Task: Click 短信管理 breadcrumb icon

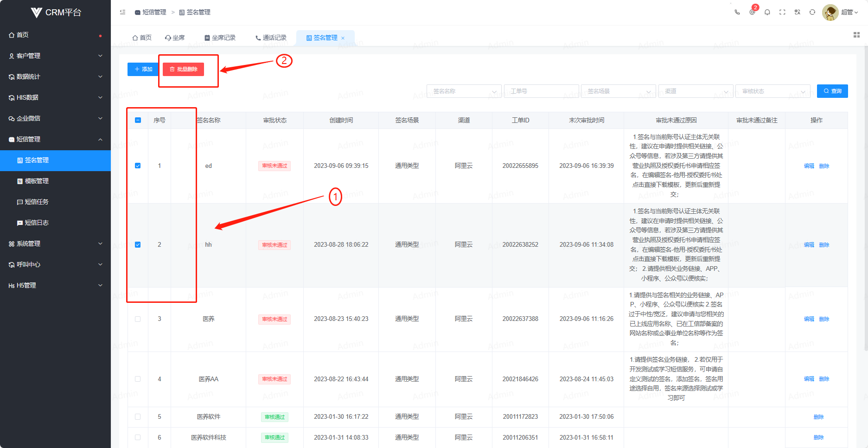Action: pos(138,12)
